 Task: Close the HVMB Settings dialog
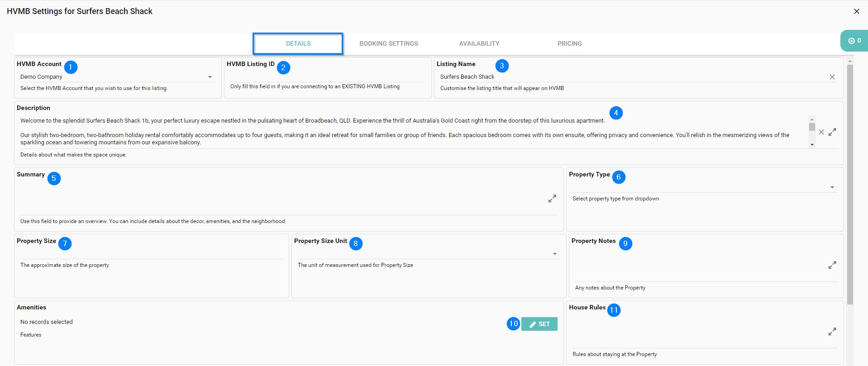tap(856, 11)
